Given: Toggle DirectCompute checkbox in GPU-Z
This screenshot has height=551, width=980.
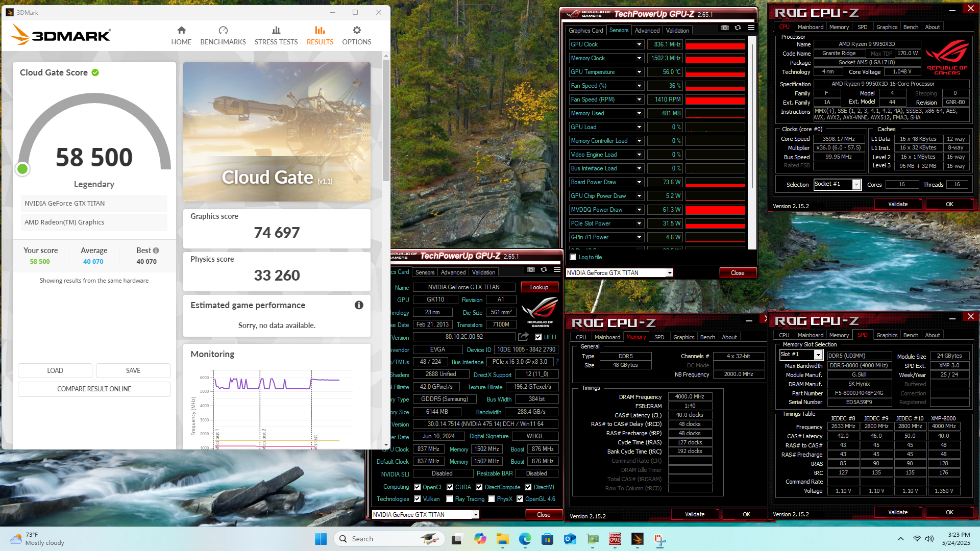Looking at the screenshot, I should tap(479, 487).
